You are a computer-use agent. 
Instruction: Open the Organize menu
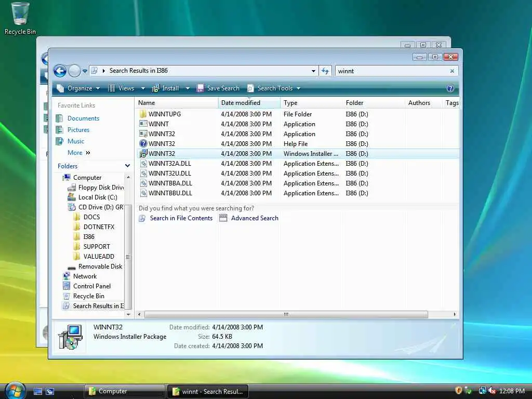click(78, 88)
